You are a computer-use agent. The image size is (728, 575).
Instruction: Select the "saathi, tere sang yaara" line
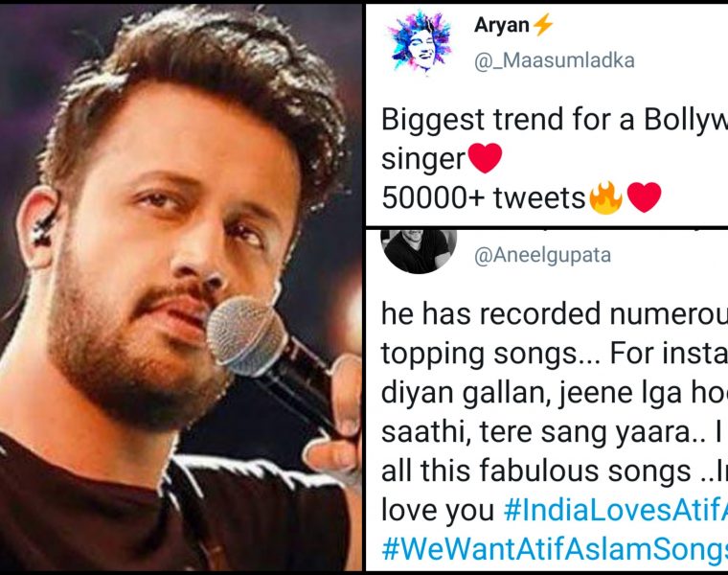pyautogui.click(x=555, y=432)
